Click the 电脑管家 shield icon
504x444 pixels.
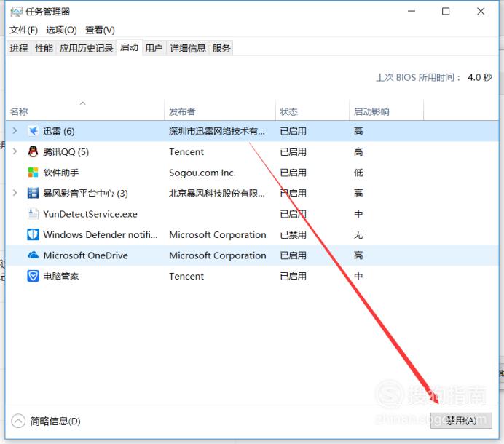click(33, 276)
